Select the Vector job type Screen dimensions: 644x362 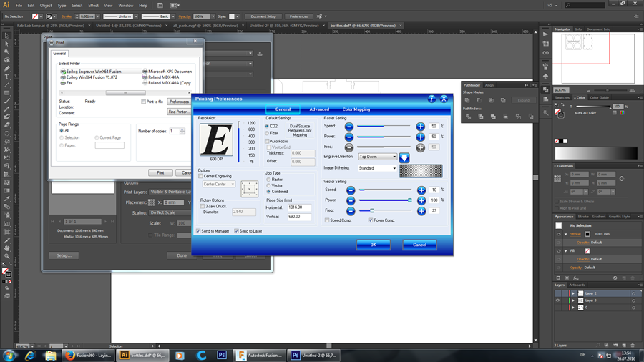(268, 185)
